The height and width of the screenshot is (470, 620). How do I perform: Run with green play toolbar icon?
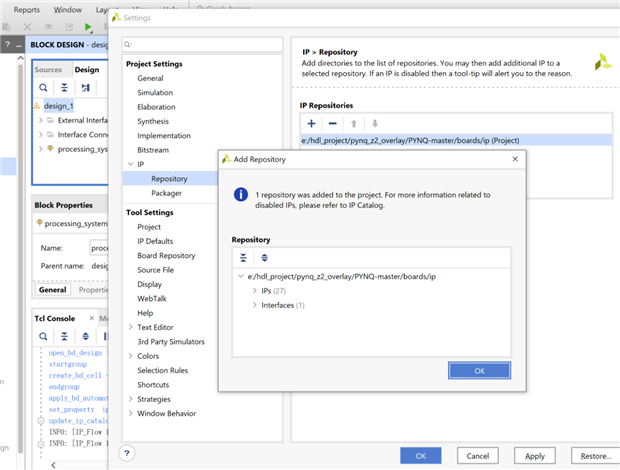(x=88, y=27)
